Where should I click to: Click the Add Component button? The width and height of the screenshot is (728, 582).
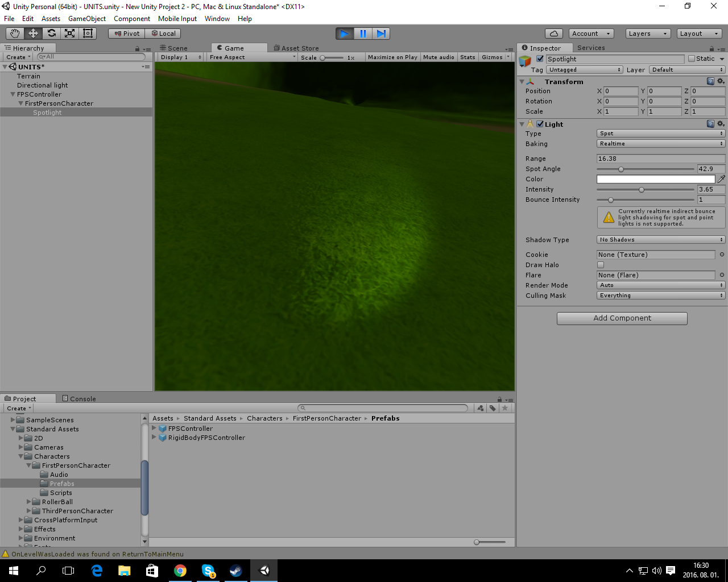click(x=622, y=318)
